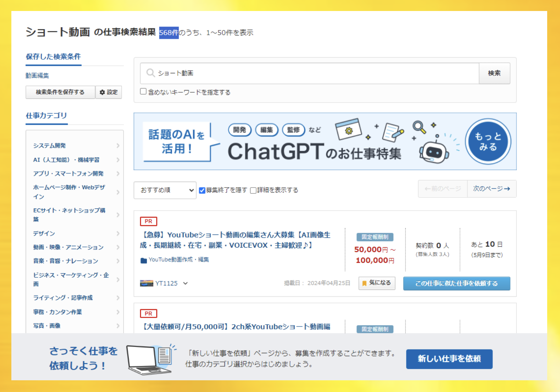Expand 事務・カンタン作業 category arrow
The width and height of the screenshot is (560, 392).
118,312
